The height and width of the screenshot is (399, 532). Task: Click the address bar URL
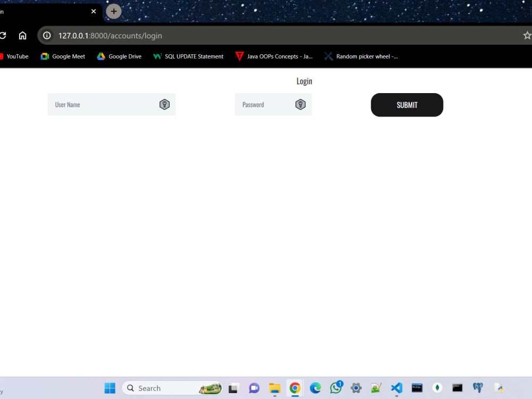(110, 36)
